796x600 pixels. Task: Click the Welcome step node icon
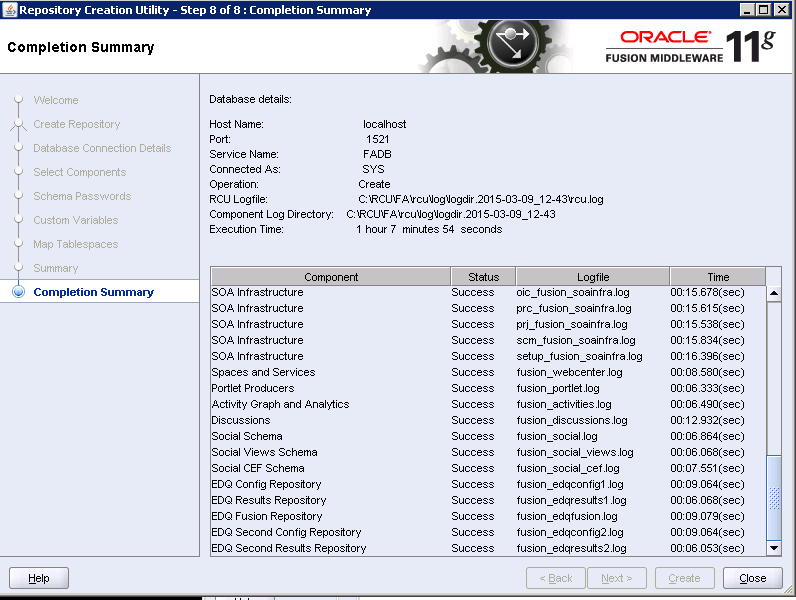click(18, 100)
